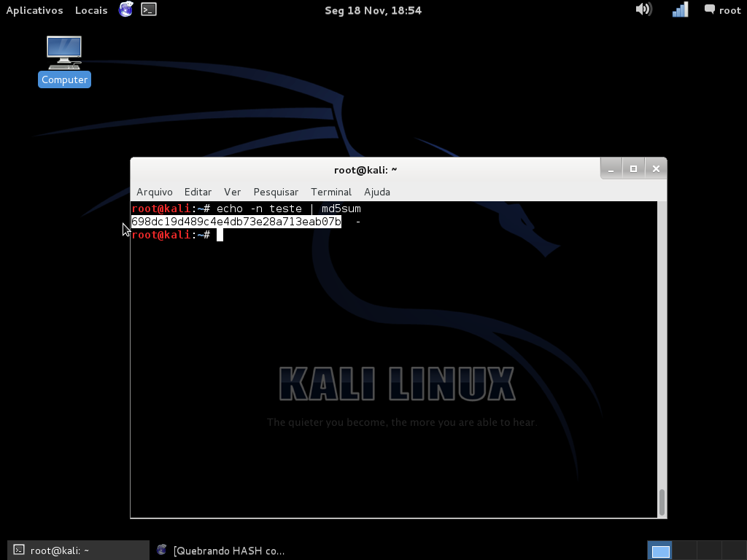
Task: Launch terminal from the top panel icon
Action: 149,9
